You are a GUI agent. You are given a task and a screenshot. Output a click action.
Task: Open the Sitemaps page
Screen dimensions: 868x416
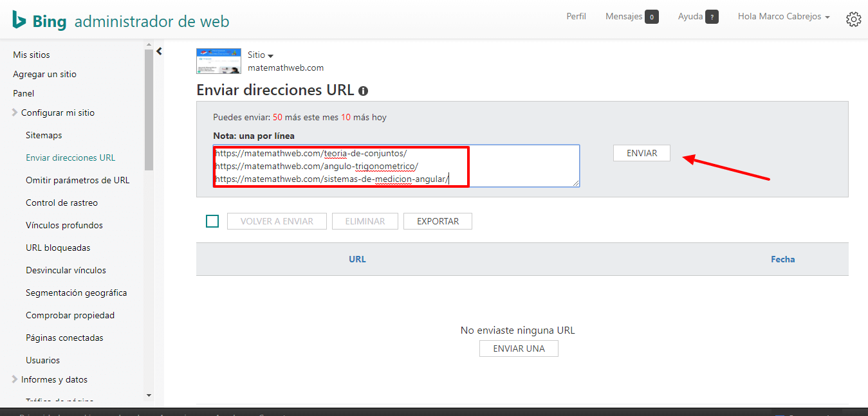point(44,135)
